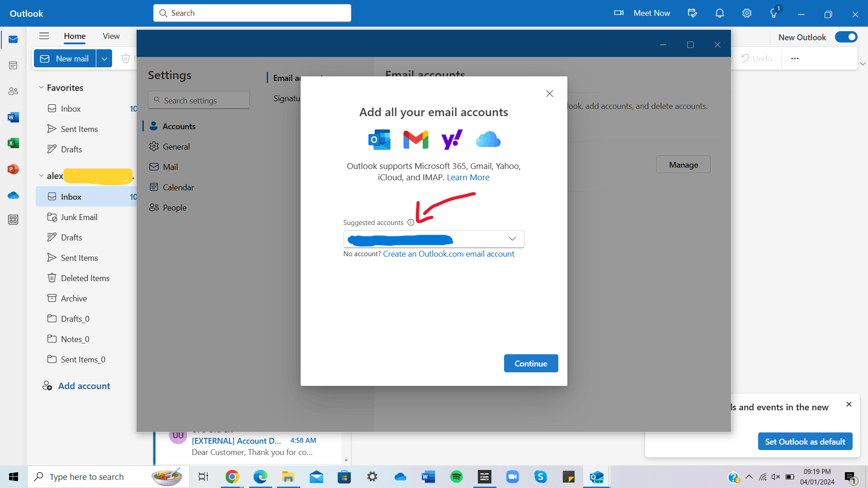
Task: Open the Settings gear in title bar
Action: [x=746, y=14]
